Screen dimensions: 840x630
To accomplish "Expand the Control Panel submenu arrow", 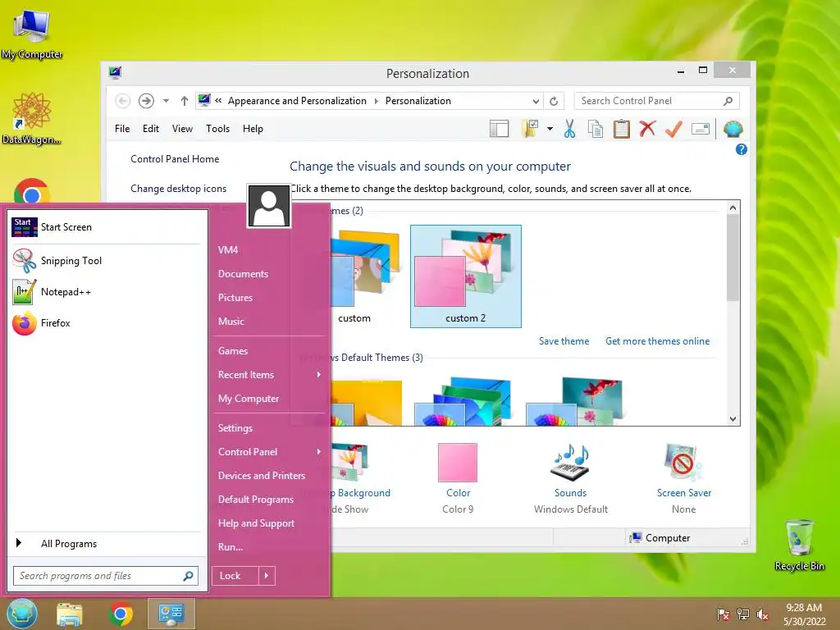I will click(x=319, y=452).
